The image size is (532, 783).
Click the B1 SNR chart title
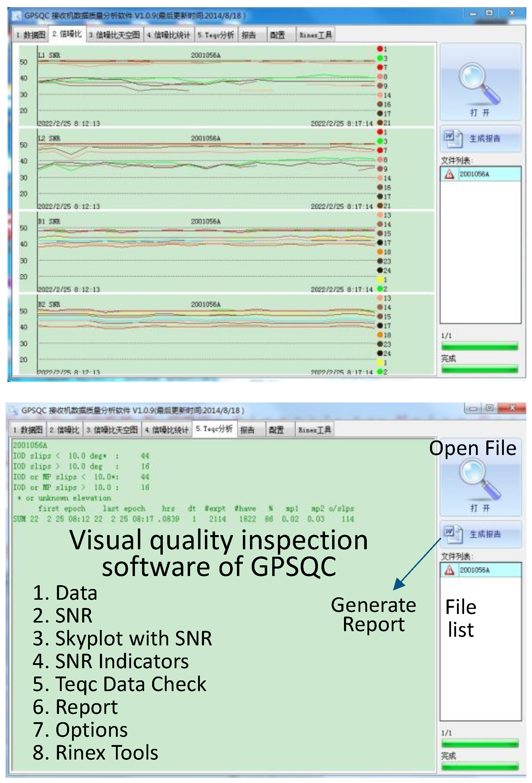tap(49, 221)
